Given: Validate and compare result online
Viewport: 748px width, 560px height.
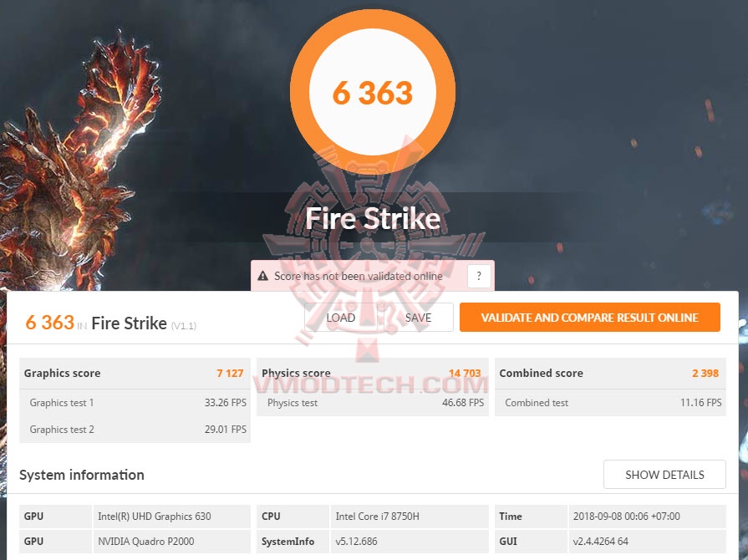Looking at the screenshot, I should [589, 318].
